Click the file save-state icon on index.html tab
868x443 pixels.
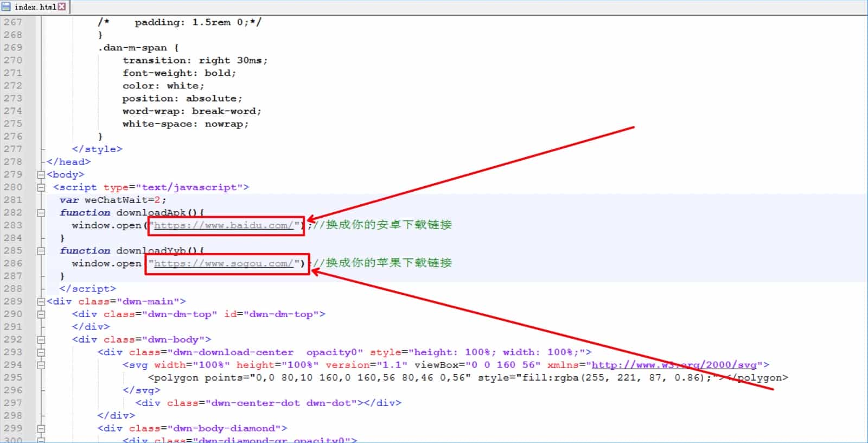pos(7,7)
